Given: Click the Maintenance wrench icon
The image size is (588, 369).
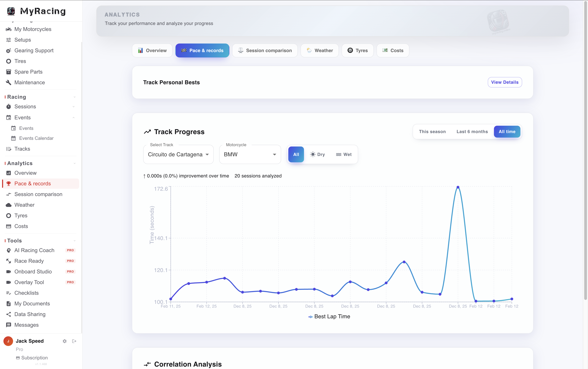Looking at the screenshot, I should pyautogui.click(x=9, y=83).
